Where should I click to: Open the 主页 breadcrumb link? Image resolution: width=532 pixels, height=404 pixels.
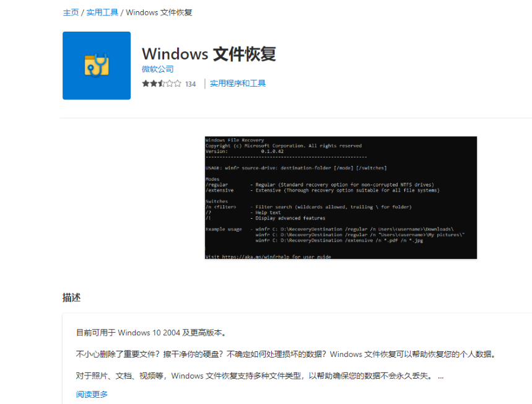[70, 12]
